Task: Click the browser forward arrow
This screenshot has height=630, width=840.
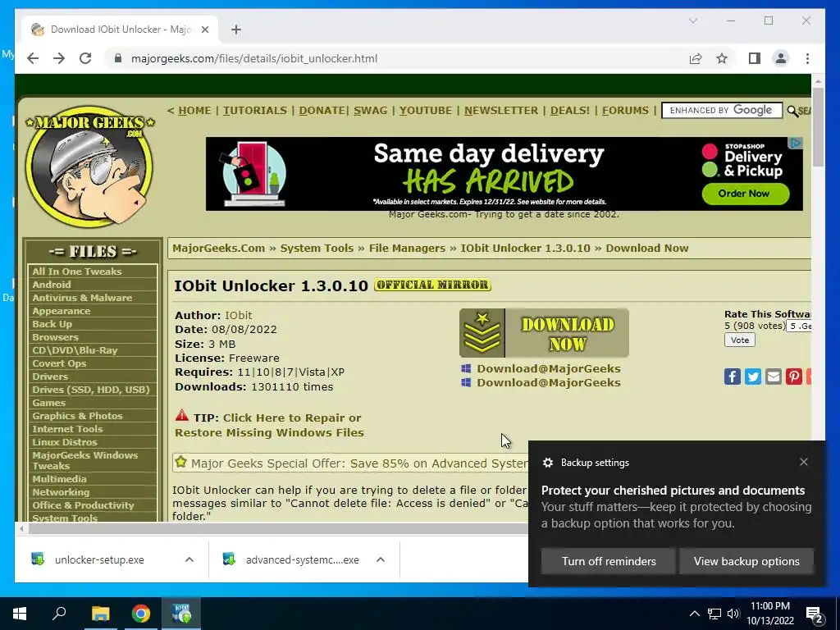Action: pyautogui.click(x=59, y=58)
